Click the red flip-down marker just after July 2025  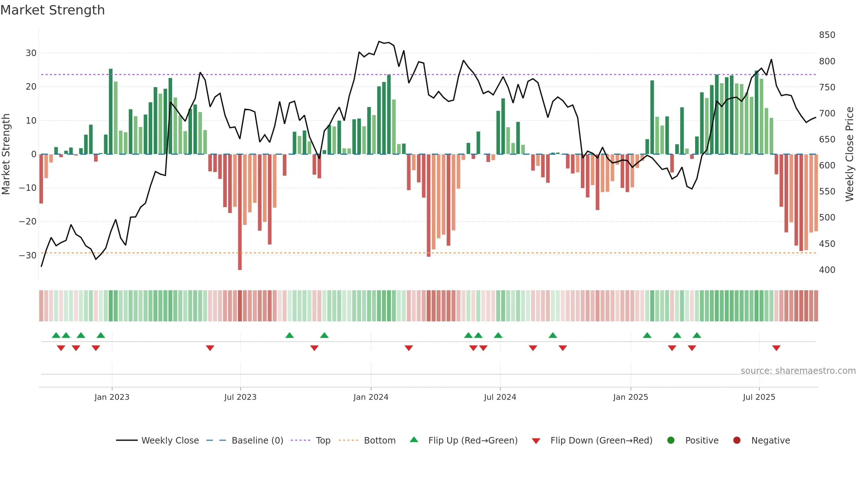click(x=776, y=348)
